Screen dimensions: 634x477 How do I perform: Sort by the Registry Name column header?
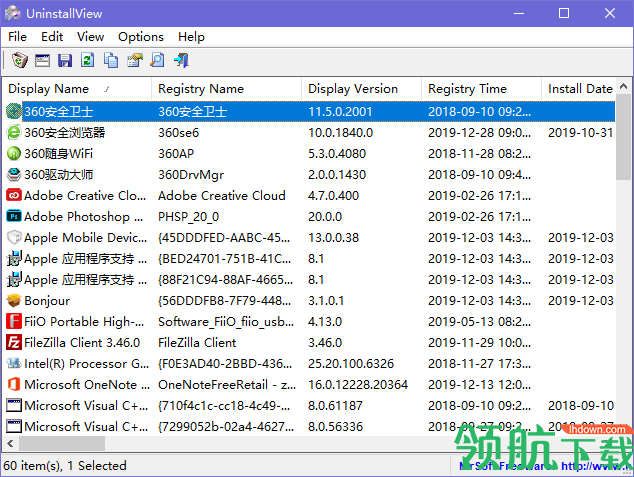coord(226,89)
